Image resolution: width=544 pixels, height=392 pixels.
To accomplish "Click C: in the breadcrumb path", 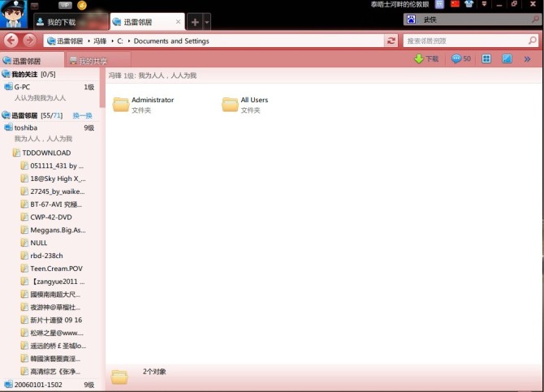I will [x=120, y=41].
